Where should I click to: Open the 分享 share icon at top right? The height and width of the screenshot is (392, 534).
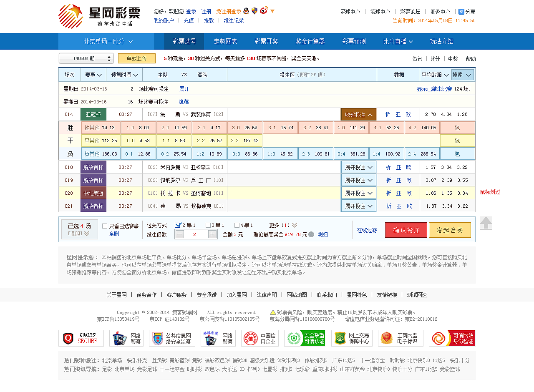(461, 12)
